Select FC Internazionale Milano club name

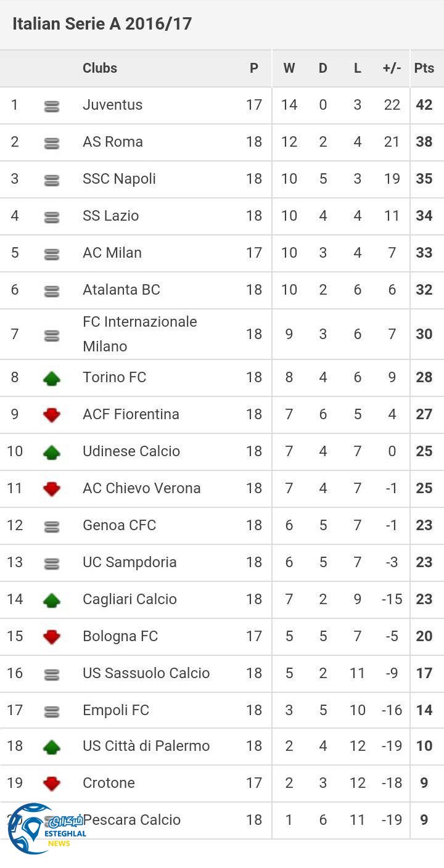140,334
